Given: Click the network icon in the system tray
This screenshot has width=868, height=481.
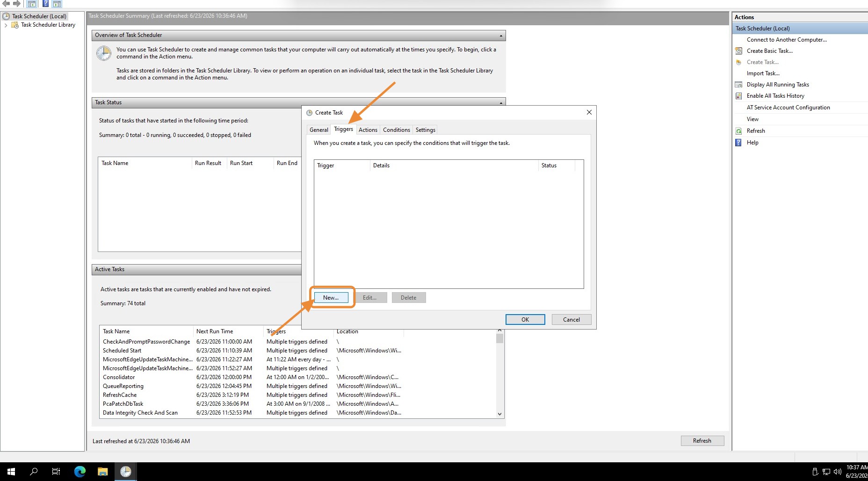Looking at the screenshot, I should [826, 472].
